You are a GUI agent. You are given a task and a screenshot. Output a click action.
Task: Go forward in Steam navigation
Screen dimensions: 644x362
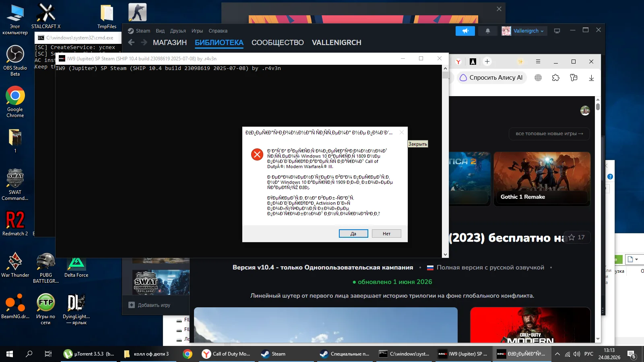(x=144, y=42)
